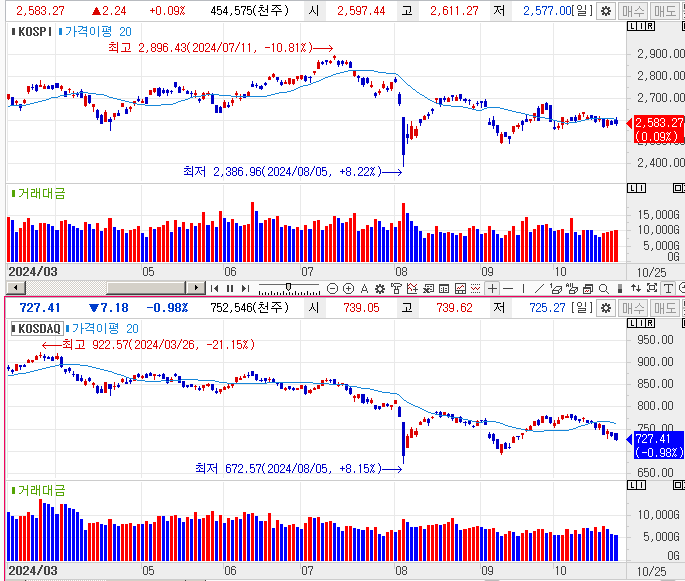Click the red wavy lines icon
685x581 pixels.
pyautogui.click(x=476, y=288)
